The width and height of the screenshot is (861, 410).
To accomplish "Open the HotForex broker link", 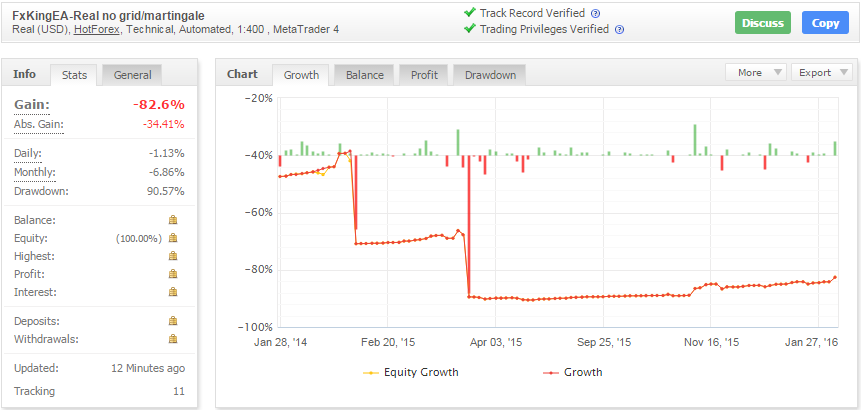I will (97, 30).
